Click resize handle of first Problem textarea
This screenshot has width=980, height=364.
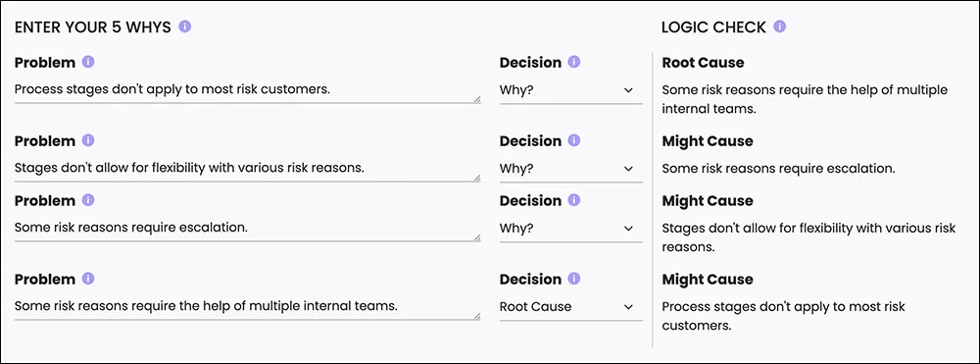click(x=477, y=99)
